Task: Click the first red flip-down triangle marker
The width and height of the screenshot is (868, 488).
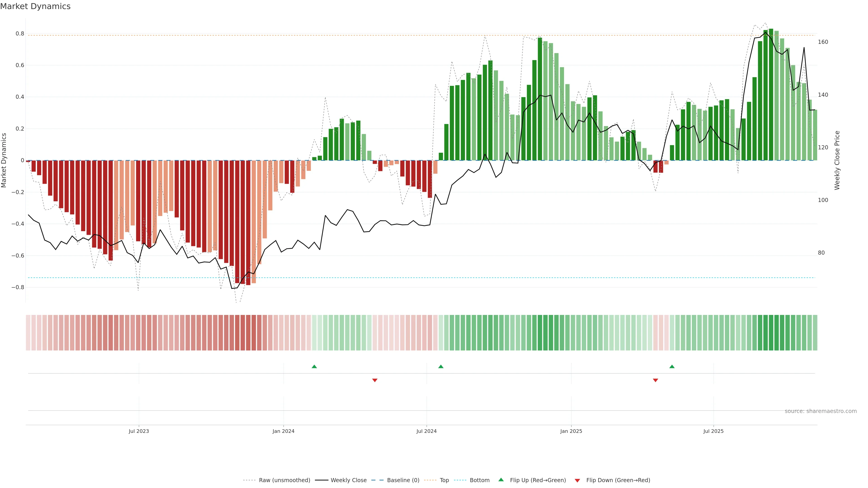Action: 375,380
